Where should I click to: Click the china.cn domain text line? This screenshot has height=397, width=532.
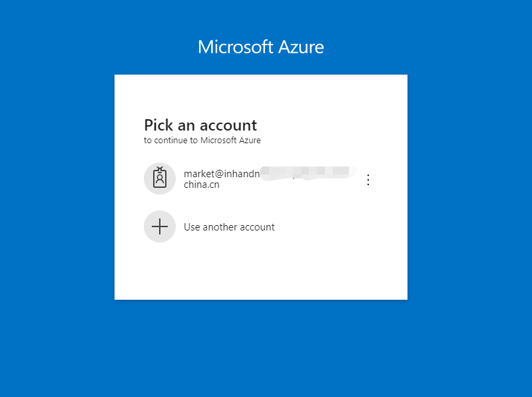[202, 185]
